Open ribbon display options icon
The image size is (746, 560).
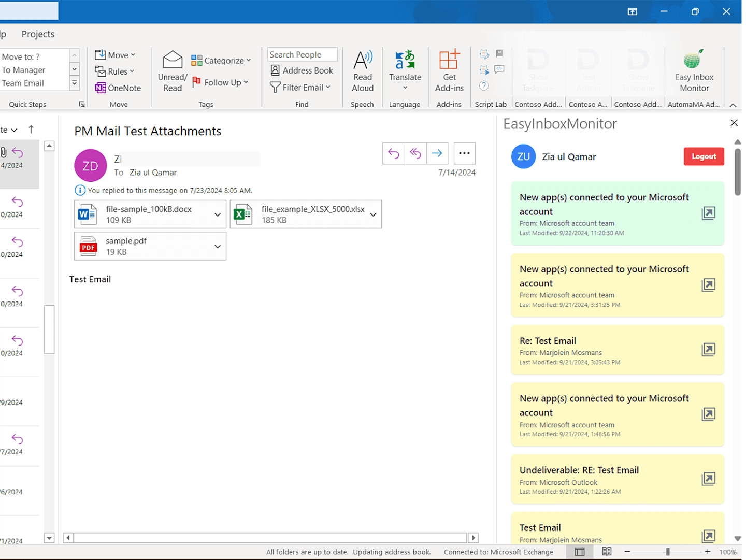click(x=633, y=11)
